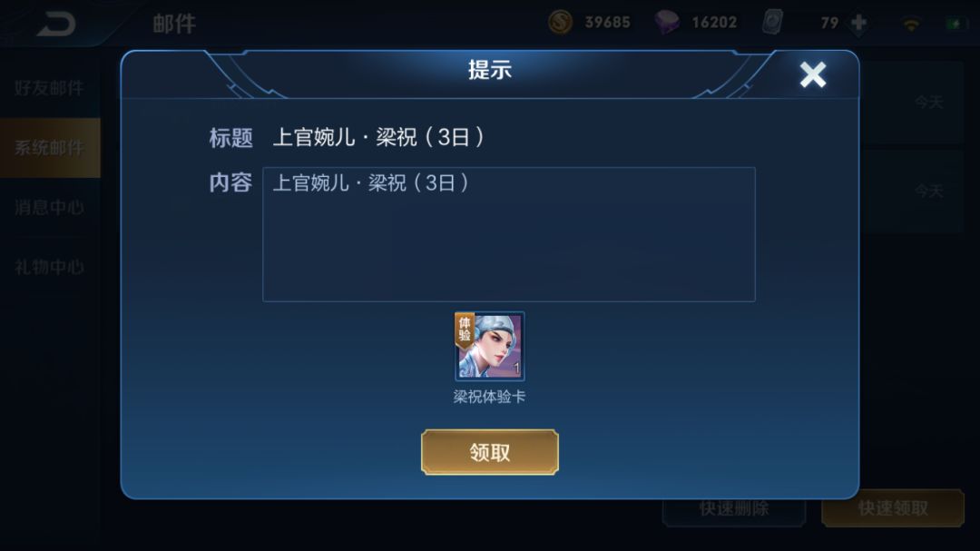980x551 pixels.
Task: Check the Wi-Fi signal icon
Action: (911, 25)
